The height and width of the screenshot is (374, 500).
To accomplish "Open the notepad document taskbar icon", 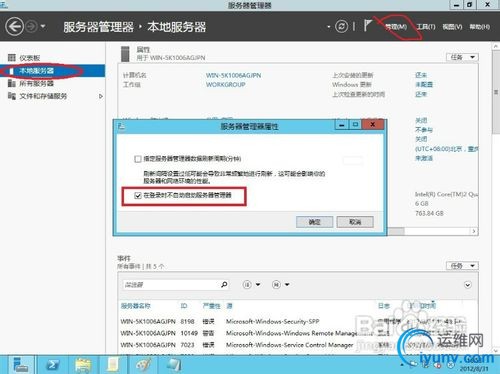I will point(113,365).
